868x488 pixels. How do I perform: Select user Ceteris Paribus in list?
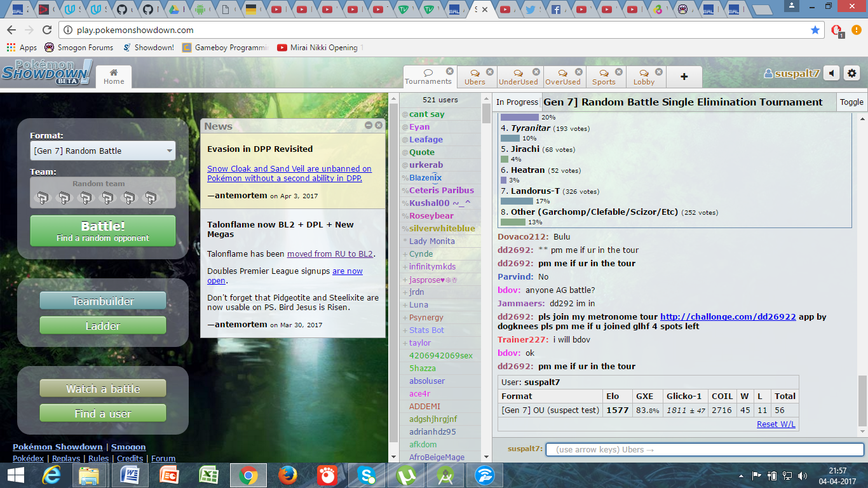pos(442,191)
